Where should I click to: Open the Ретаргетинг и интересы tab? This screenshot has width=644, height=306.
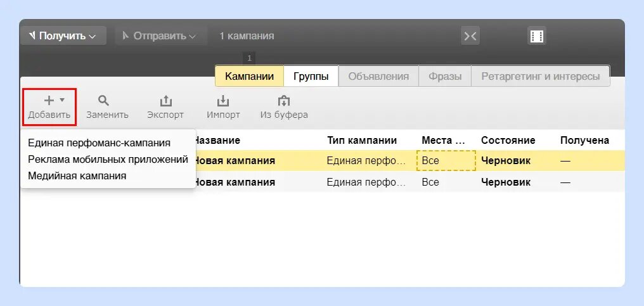pyautogui.click(x=541, y=77)
